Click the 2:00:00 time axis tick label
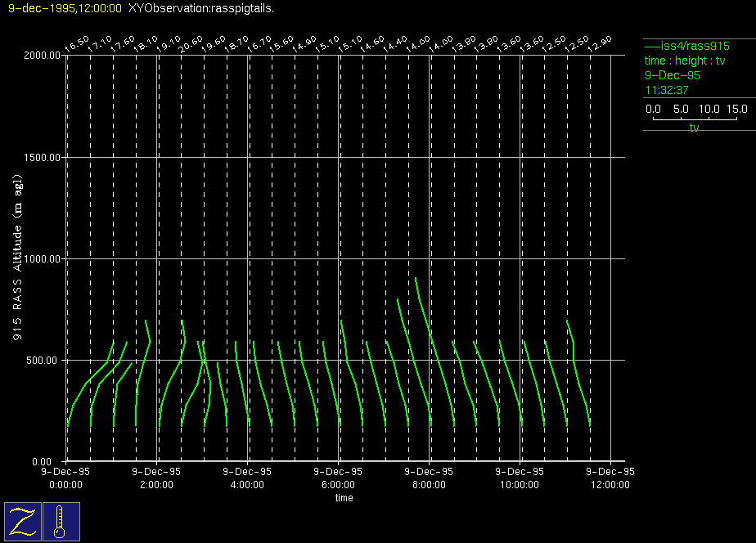 click(156, 484)
